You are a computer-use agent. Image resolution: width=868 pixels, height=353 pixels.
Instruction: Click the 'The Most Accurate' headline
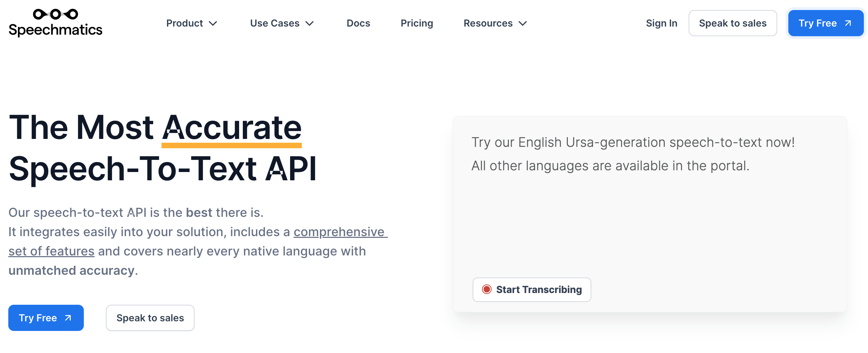pyautogui.click(x=155, y=128)
